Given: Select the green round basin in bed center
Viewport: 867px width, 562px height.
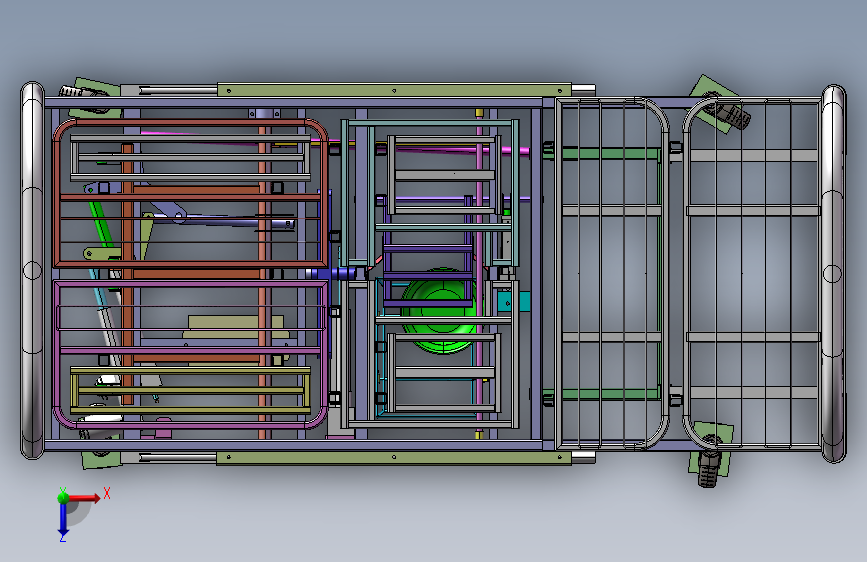Looking at the screenshot, I should (x=441, y=311).
